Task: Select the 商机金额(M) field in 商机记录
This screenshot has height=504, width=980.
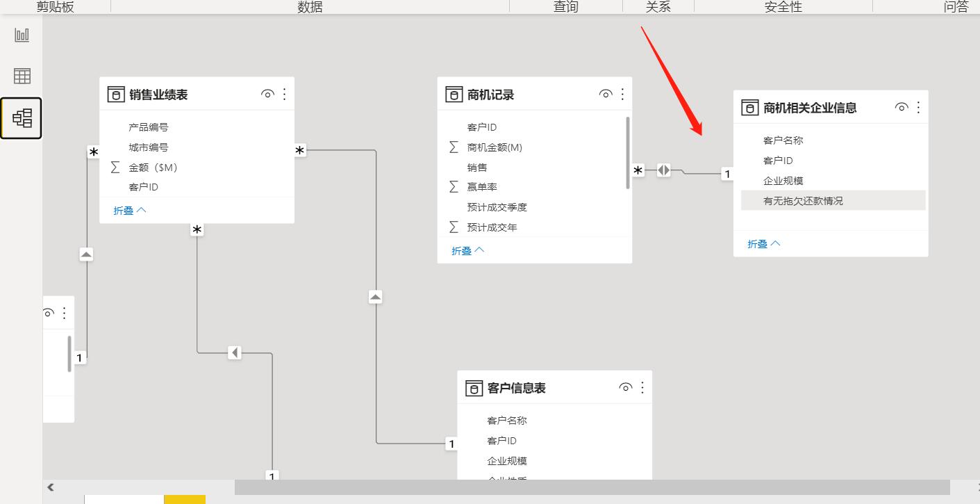Action: click(x=495, y=147)
